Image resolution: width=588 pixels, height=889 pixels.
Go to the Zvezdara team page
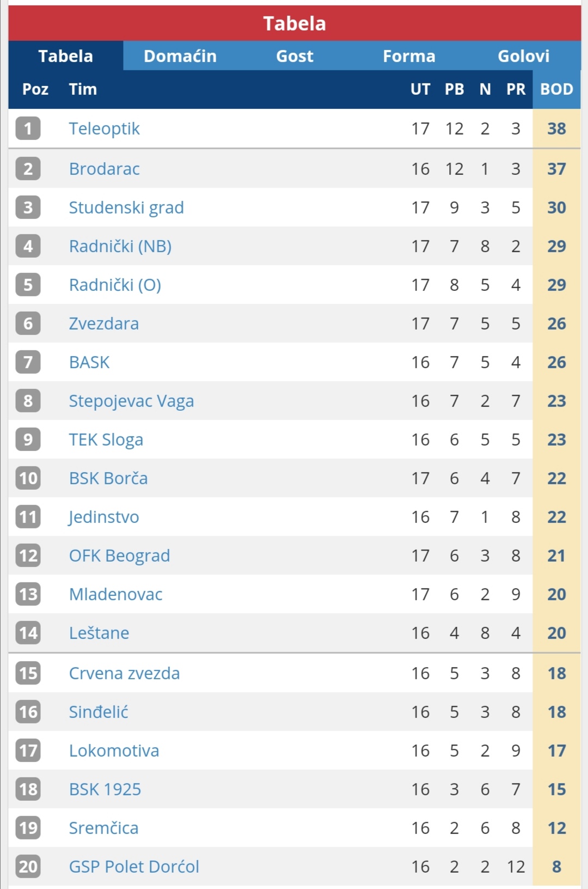click(103, 324)
